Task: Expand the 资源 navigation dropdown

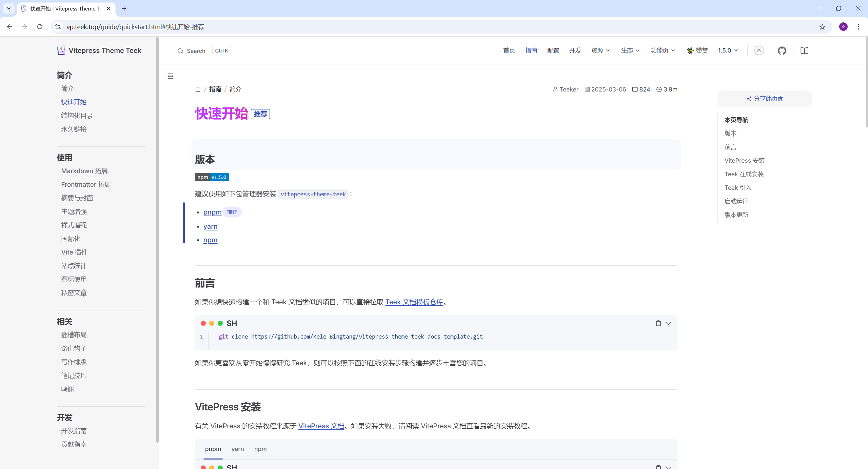Action: click(x=600, y=50)
